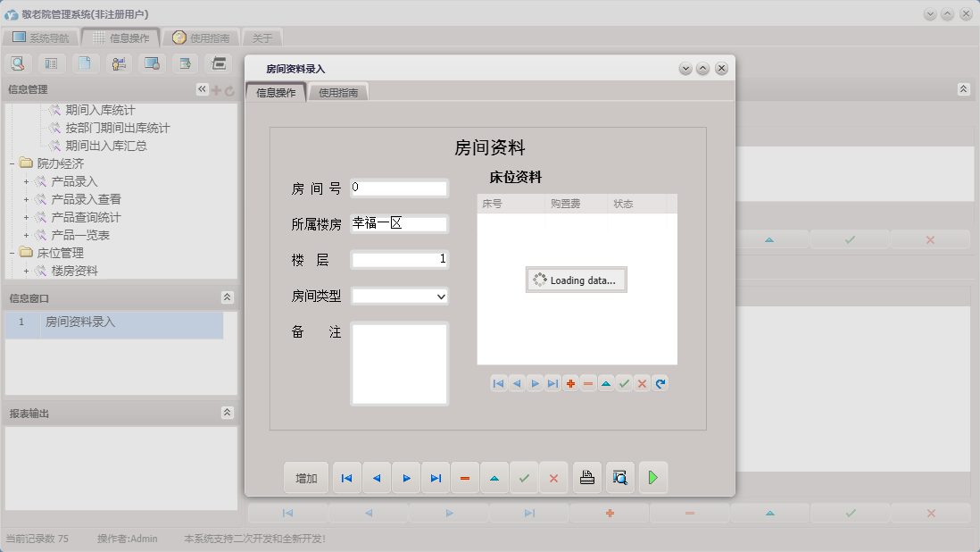The width and height of the screenshot is (980, 552).
Task: Open the report list icon on the toolbar
Action: (51, 63)
